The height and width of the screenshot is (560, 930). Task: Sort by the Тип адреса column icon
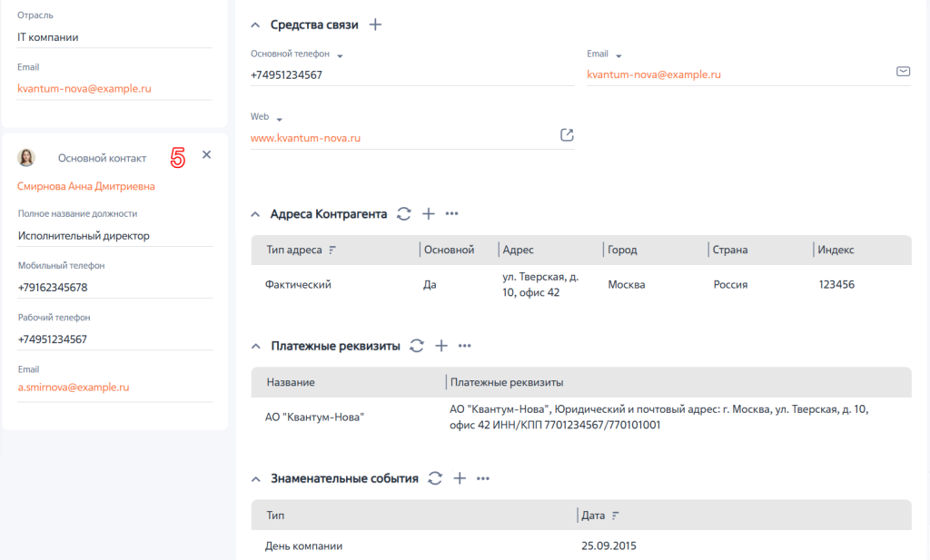332,251
